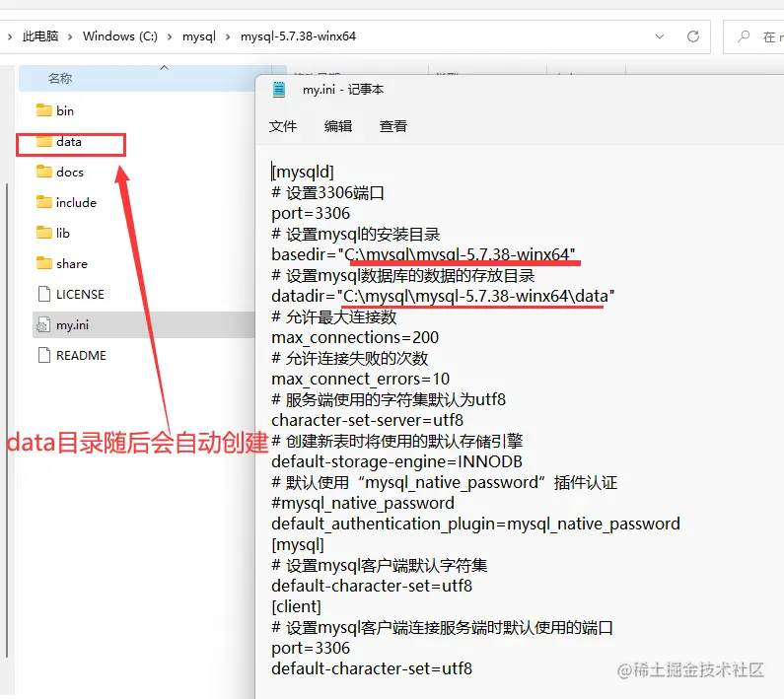Open the include folder

pos(66,202)
